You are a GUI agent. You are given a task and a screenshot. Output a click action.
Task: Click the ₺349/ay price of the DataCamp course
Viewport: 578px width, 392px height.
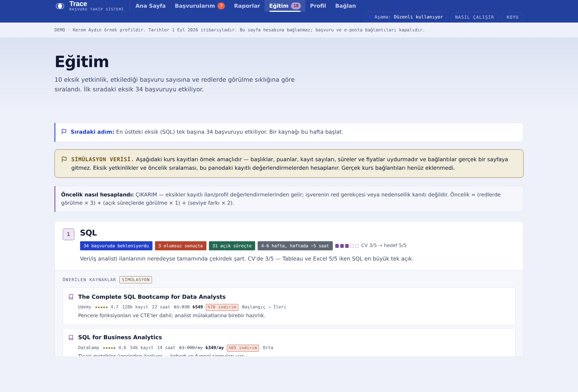[x=215, y=348]
